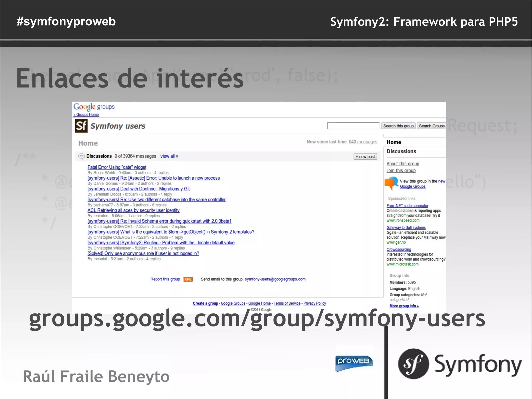Viewport: 532px width, 399px height.
Task: Open www.ironspeed.com sponsored link
Action: (403, 220)
